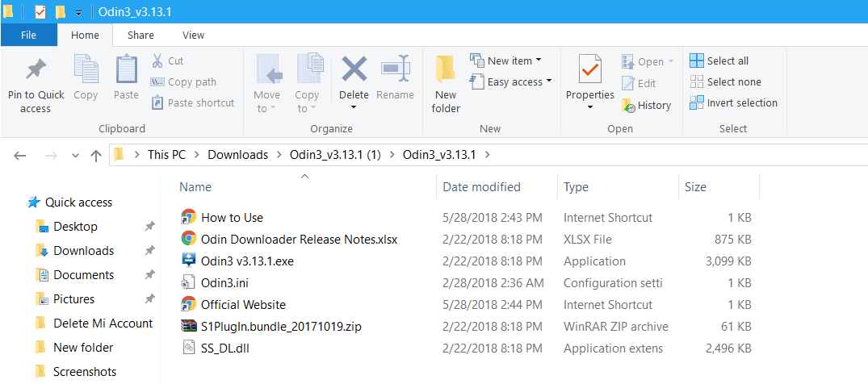Open Screenshots folder in sidebar
Viewport: 868px width, 384px height.
click(85, 372)
